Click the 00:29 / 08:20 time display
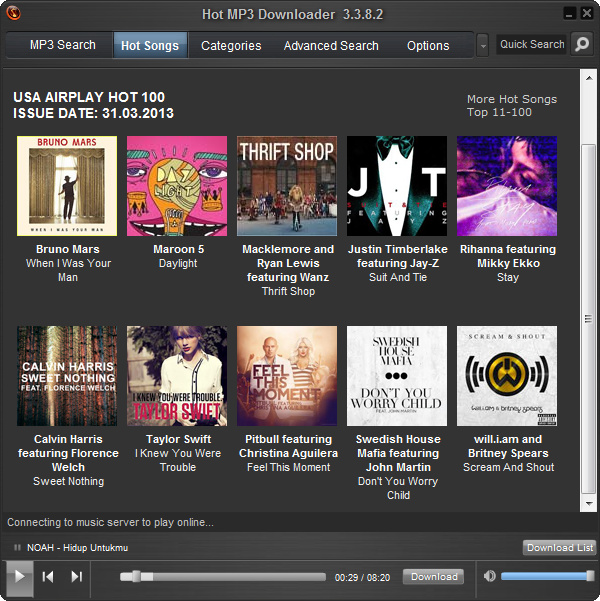 362,577
